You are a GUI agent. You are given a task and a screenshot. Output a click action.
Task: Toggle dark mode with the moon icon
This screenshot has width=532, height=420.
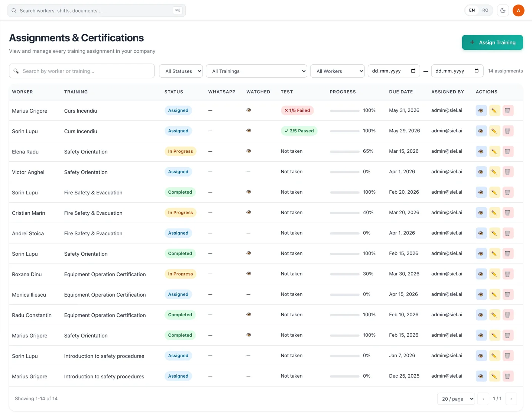click(x=503, y=10)
